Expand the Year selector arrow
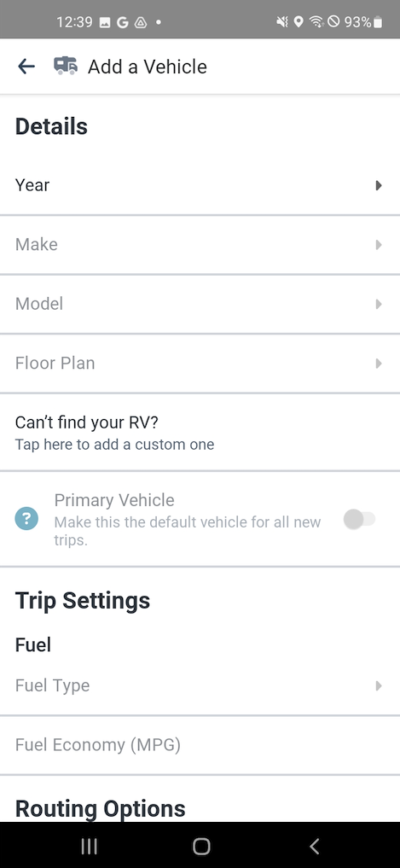400x868 pixels. coord(379,185)
